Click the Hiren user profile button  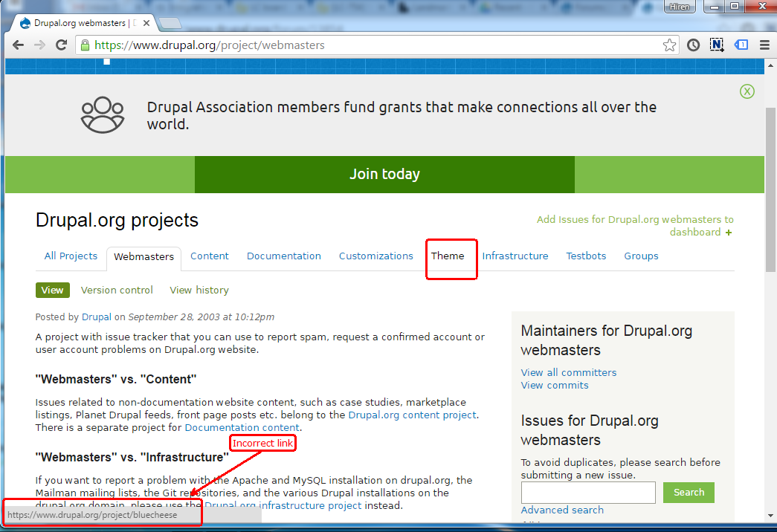point(680,7)
